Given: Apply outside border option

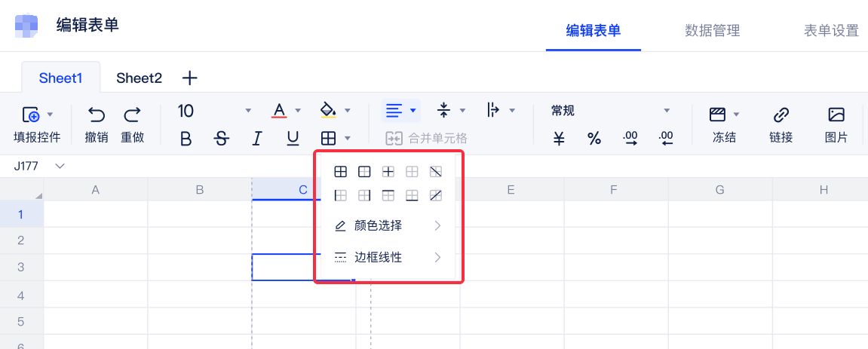Looking at the screenshot, I should [364, 172].
